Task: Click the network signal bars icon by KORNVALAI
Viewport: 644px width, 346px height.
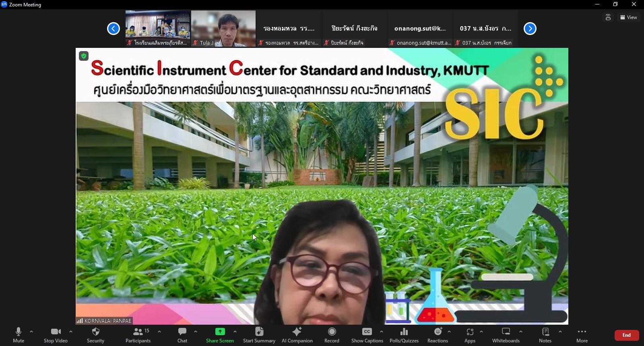Action: (x=80, y=321)
